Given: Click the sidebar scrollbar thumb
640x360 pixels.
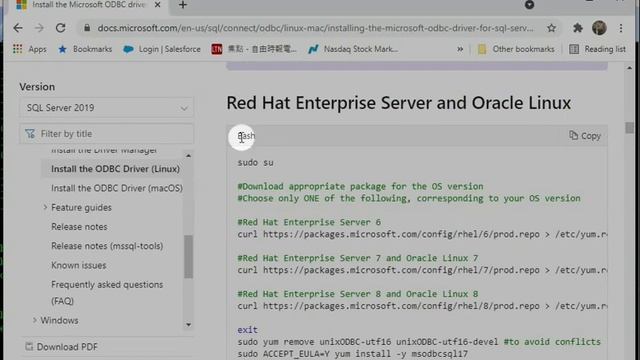Looking at the screenshot, I should coord(188,257).
